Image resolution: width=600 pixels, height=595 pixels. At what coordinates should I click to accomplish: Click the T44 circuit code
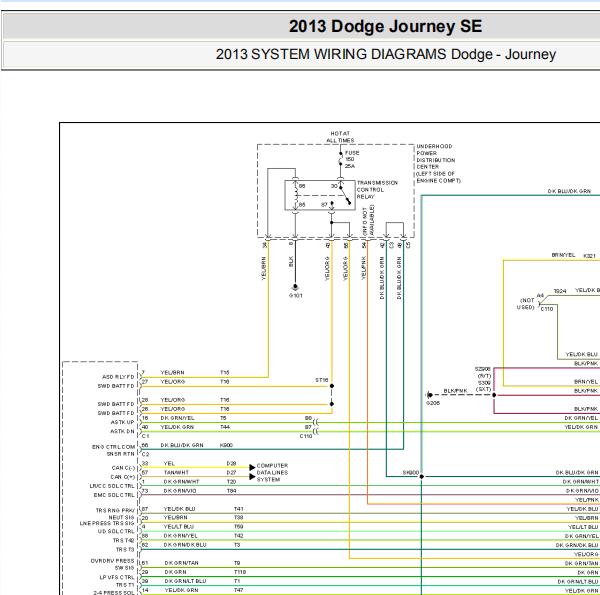pyautogui.click(x=225, y=427)
